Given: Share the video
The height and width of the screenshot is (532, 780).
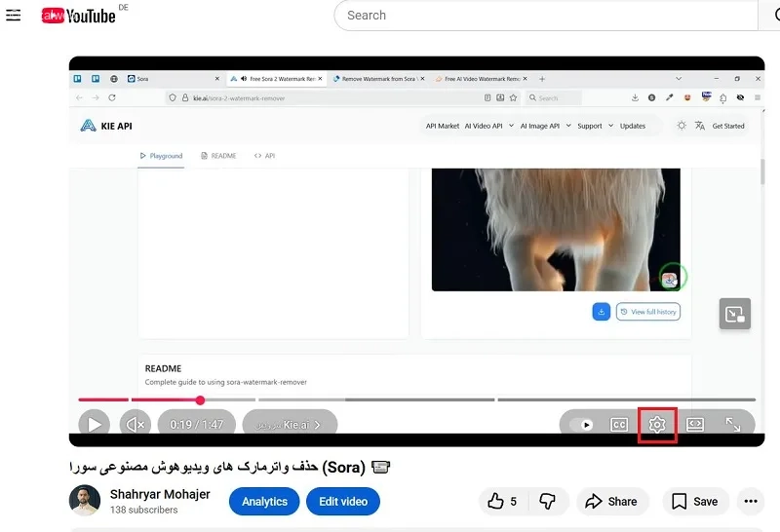Looking at the screenshot, I should [612, 501].
